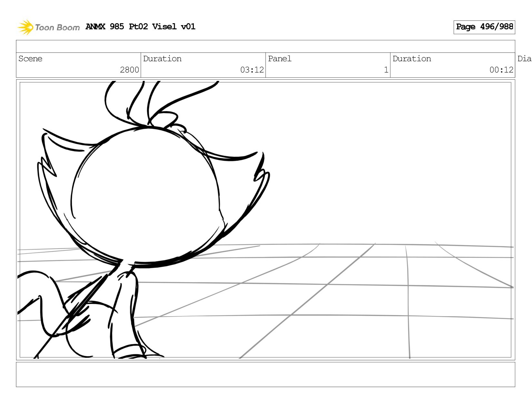Image resolution: width=532 pixels, height=411 pixels.
Task: Click the 'Panel' label
Action: point(280,59)
